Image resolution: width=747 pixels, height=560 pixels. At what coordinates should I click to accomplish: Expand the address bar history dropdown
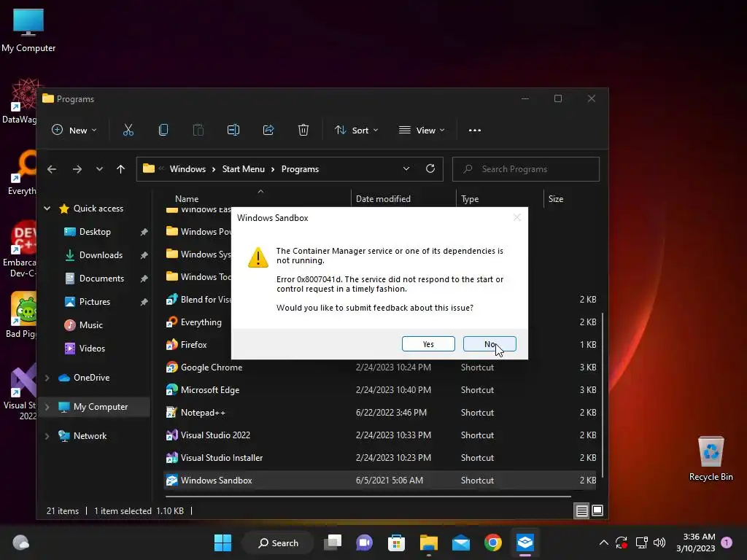[x=406, y=168]
